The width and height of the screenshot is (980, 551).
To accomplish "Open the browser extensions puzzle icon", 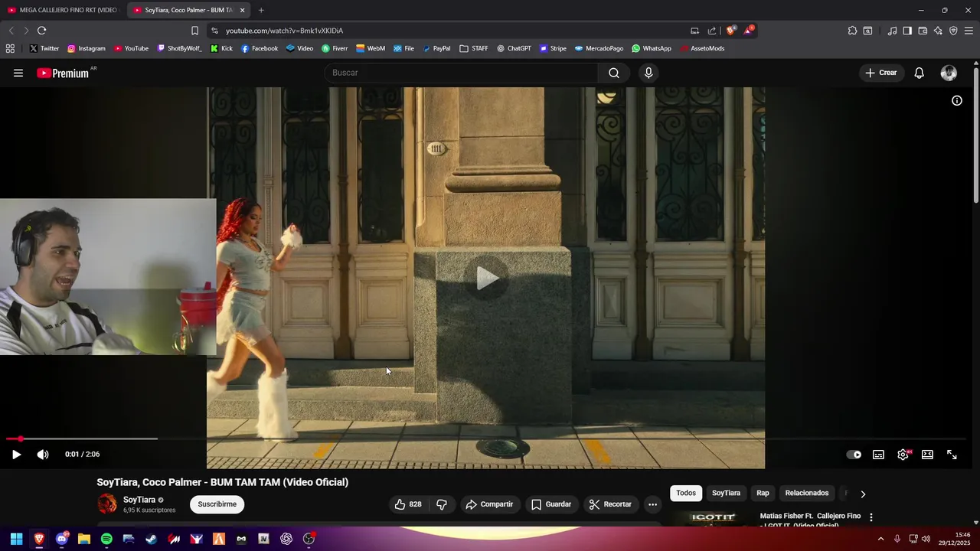I will [852, 31].
